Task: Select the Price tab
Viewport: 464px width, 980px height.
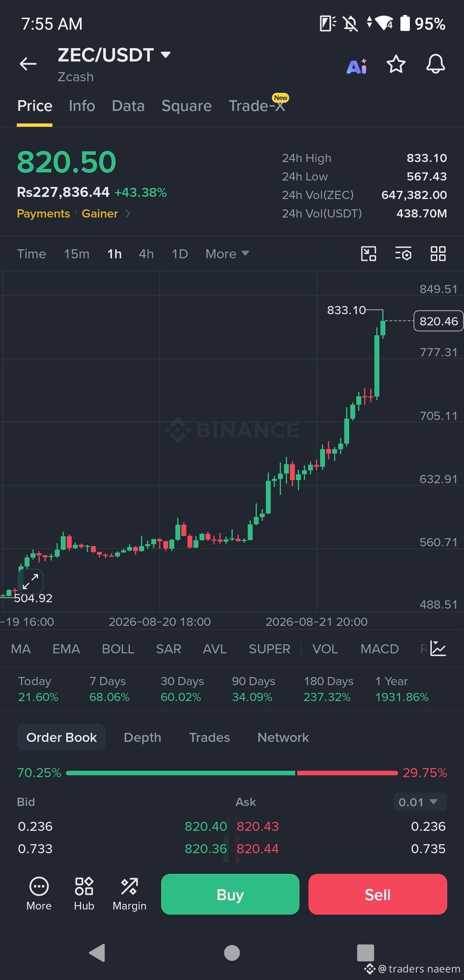Action: click(x=35, y=106)
